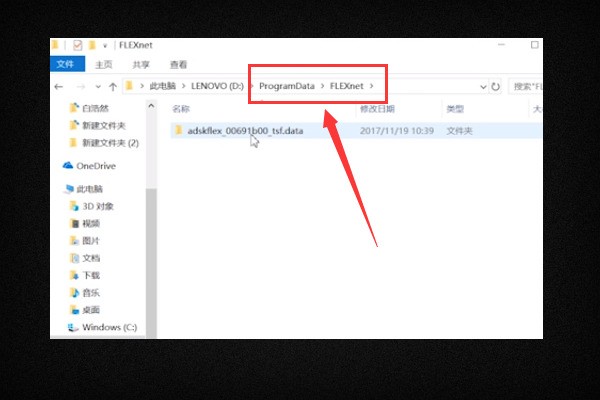Click the 音乐 folder icon
The height and width of the screenshot is (400, 600).
coord(74,293)
